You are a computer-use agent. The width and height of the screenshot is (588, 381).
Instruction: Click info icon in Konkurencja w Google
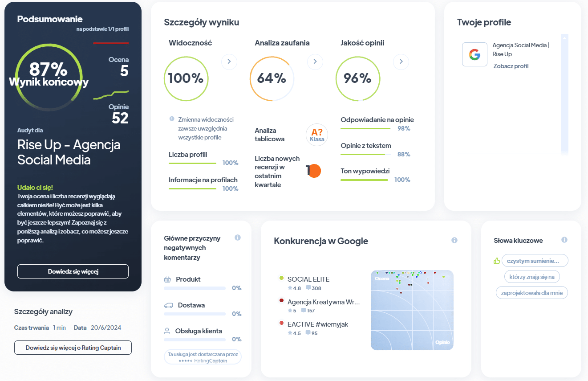(454, 240)
